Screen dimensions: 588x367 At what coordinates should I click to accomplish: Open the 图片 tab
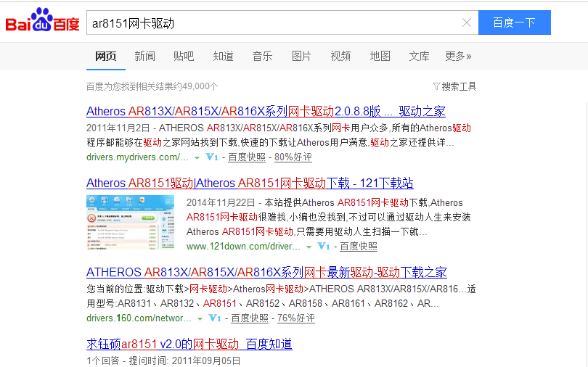click(301, 56)
